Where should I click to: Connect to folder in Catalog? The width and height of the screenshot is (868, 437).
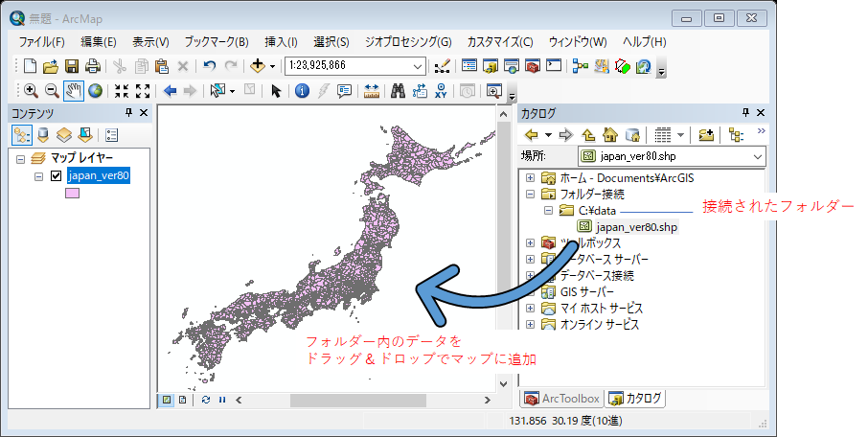tap(706, 134)
